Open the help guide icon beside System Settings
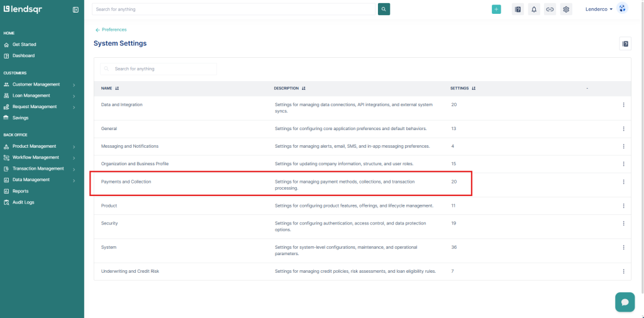Image resolution: width=644 pixels, height=318 pixels. tap(625, 43)
